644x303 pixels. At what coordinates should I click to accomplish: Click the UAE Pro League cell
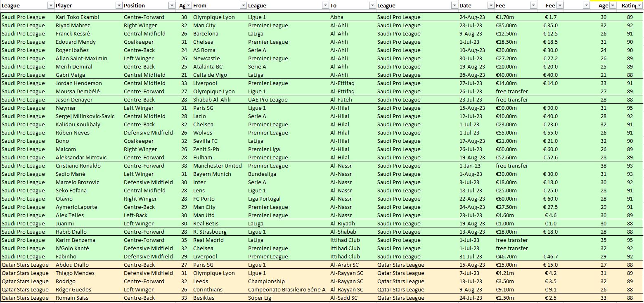(x=268, y=99)
